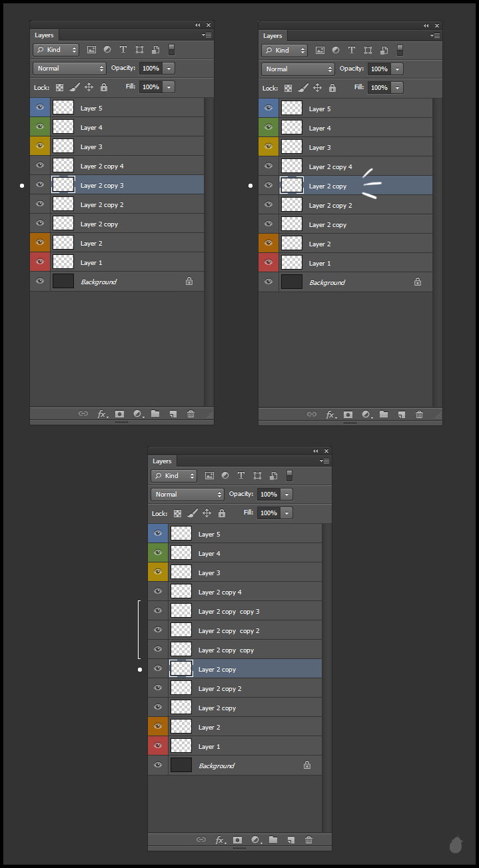
Task: Open the panel flyout menu in top-left panel
Action: (207, 35)
